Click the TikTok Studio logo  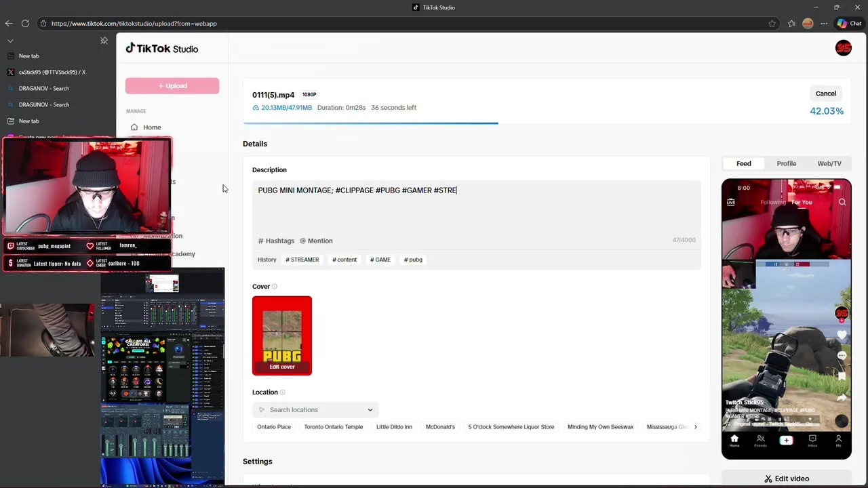point(162,49)
